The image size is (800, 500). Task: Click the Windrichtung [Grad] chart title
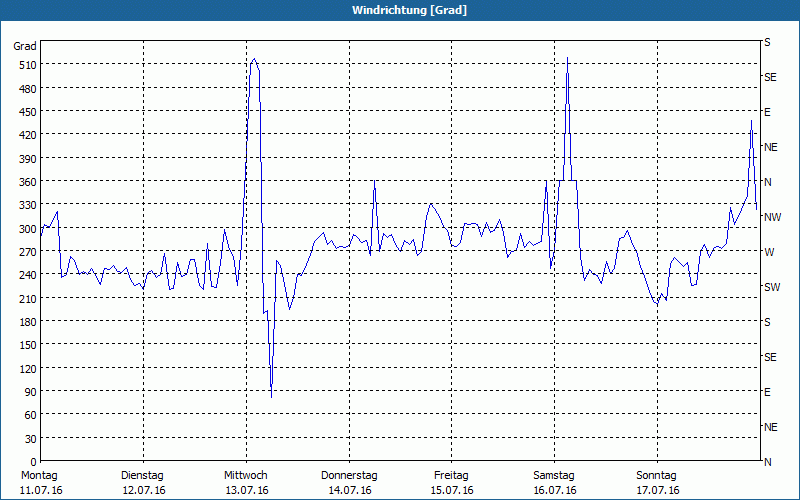coord(409,10)
